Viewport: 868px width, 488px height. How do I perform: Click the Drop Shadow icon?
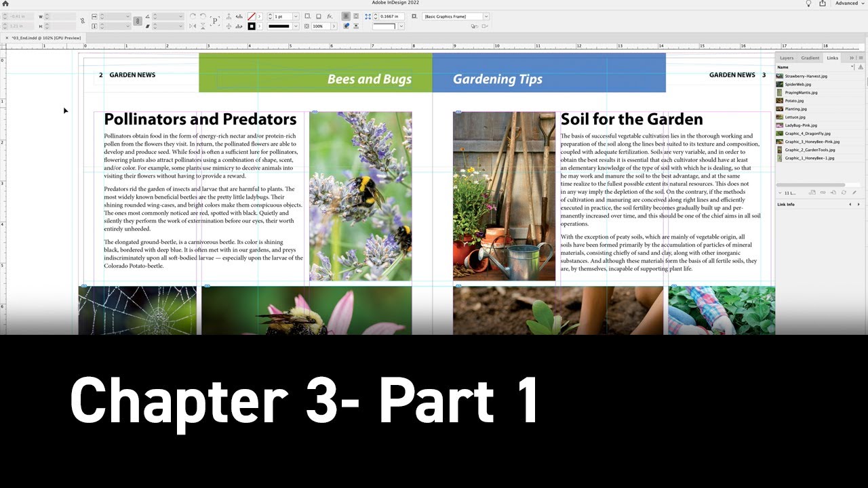click(x=319, y=16)
